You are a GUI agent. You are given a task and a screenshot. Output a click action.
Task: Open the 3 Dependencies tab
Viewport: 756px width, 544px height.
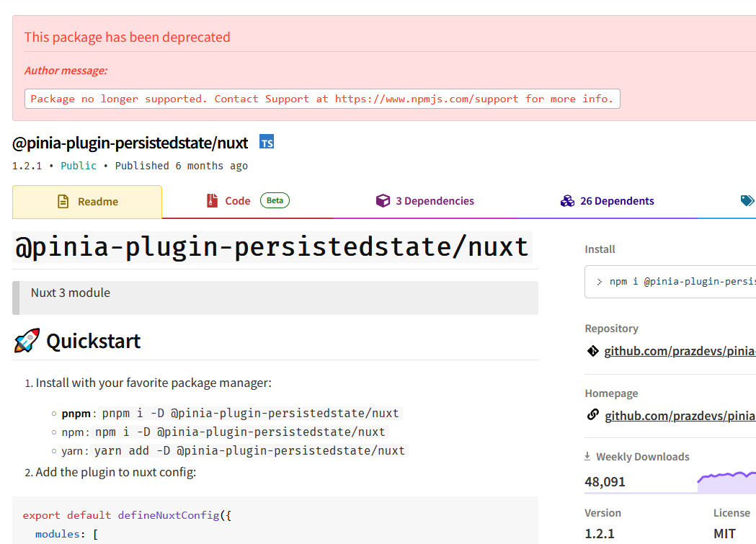[x=436, y=201]
